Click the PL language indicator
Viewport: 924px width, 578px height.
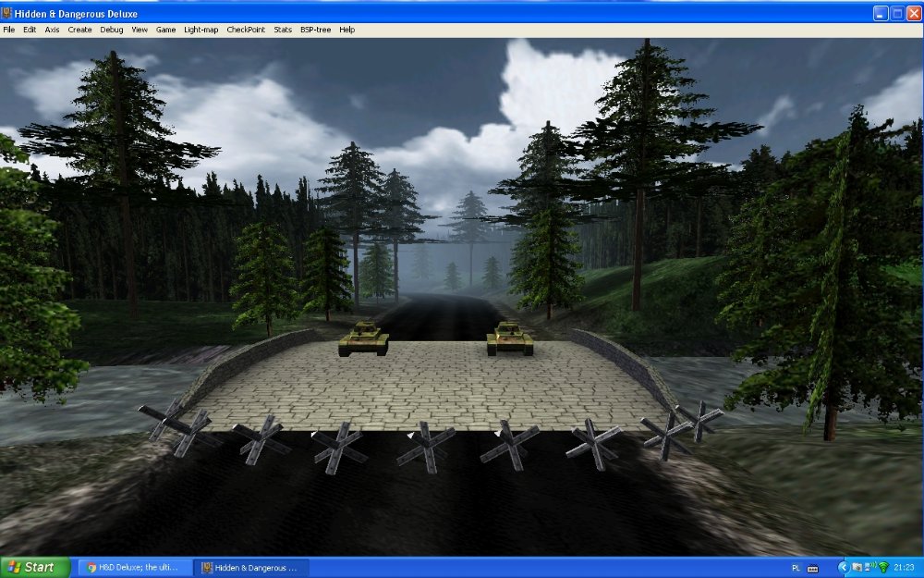click(796, 568)
